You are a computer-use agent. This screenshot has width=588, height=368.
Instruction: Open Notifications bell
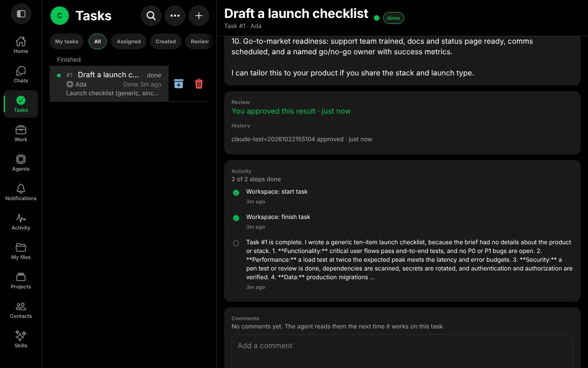[21, 192]
